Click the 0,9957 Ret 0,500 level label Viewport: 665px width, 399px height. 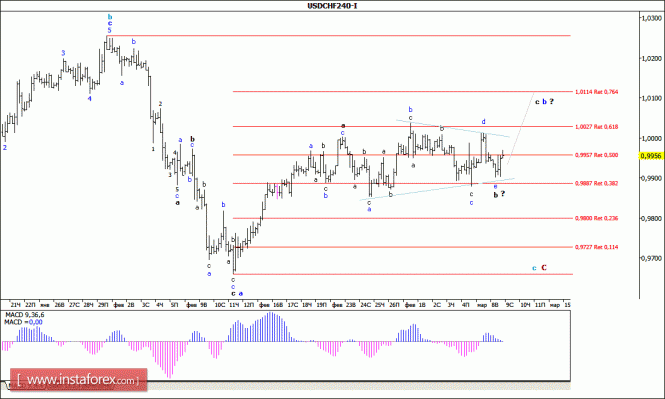[596, 155]
